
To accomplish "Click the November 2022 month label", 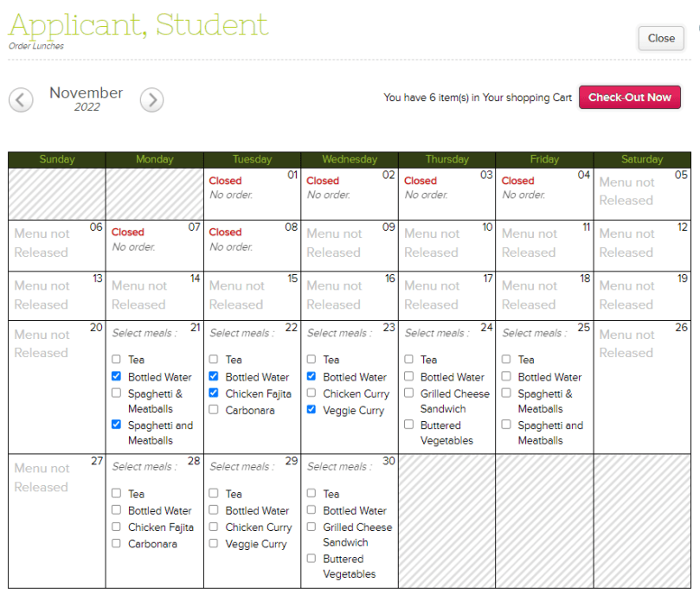I will point(86,93).
